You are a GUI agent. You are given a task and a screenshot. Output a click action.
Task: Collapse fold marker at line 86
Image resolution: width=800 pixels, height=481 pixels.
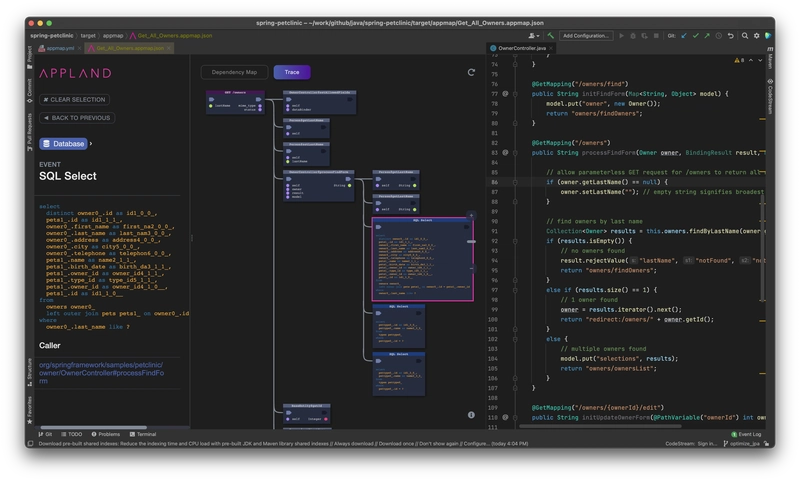pyautogui.click(x=515, y=182)
